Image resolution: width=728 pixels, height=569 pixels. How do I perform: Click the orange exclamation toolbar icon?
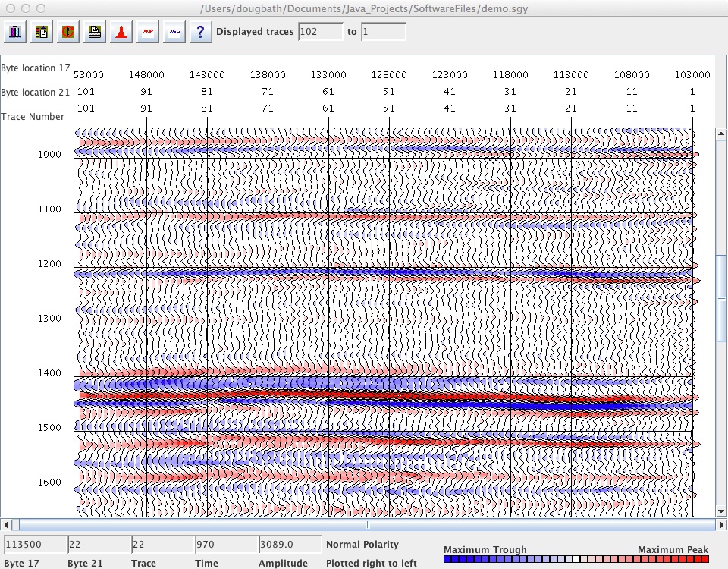pos(68,32)
